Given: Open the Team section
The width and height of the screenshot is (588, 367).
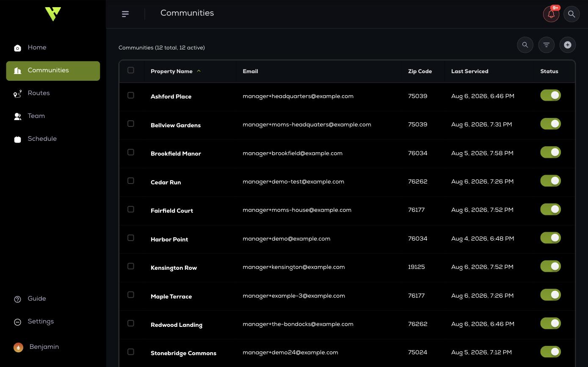Looking at the screenshot, I should pyautogui.click(x=53, y=116).
